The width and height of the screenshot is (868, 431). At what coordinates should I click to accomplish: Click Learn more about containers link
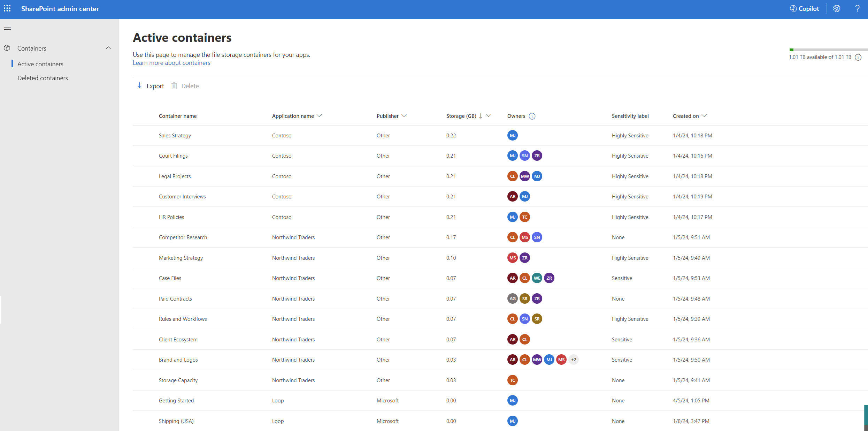171,62
